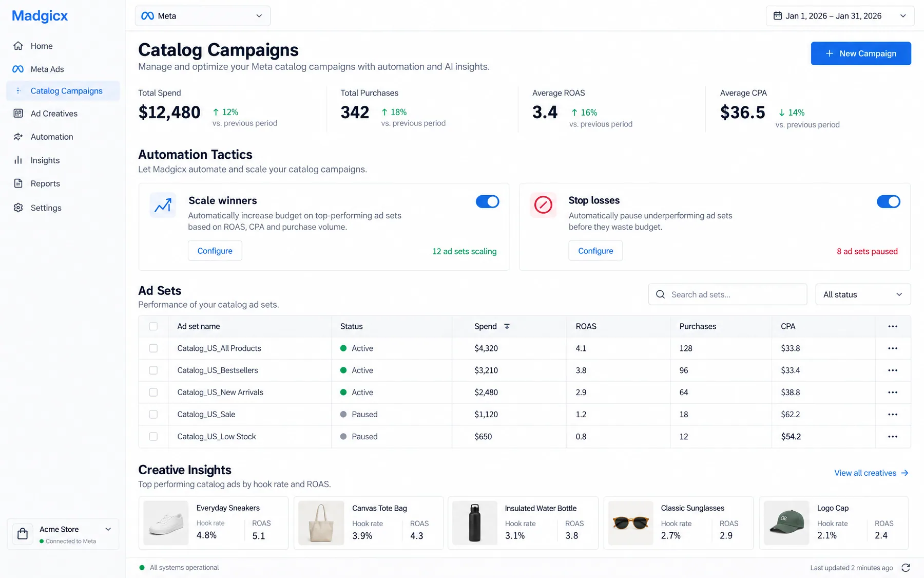Click the Ad Creatives sidebar icon

tap(18, 114)
